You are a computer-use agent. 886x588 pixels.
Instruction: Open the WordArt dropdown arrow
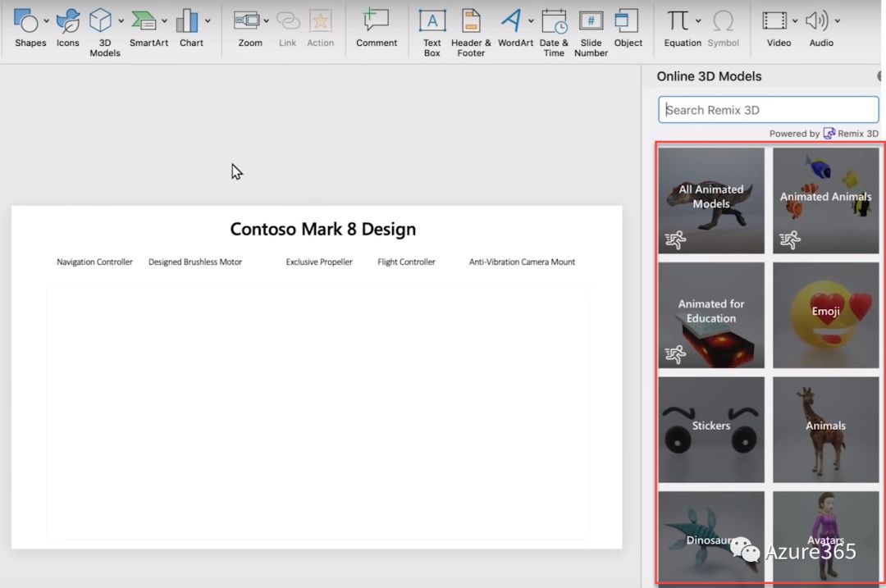point(531,21)
